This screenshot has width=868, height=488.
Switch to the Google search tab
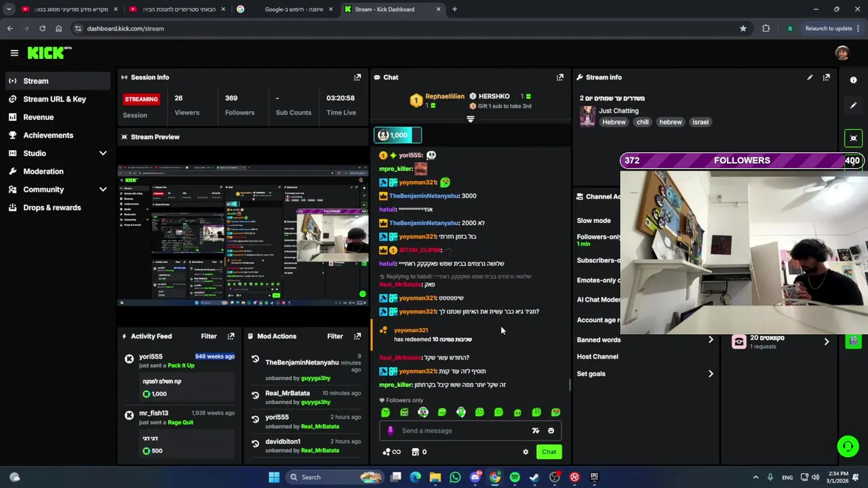click(283, 9)
